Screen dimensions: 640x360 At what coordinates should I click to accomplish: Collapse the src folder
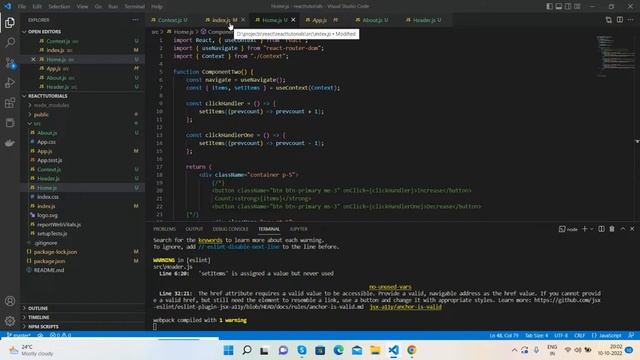tap(37, 124)
